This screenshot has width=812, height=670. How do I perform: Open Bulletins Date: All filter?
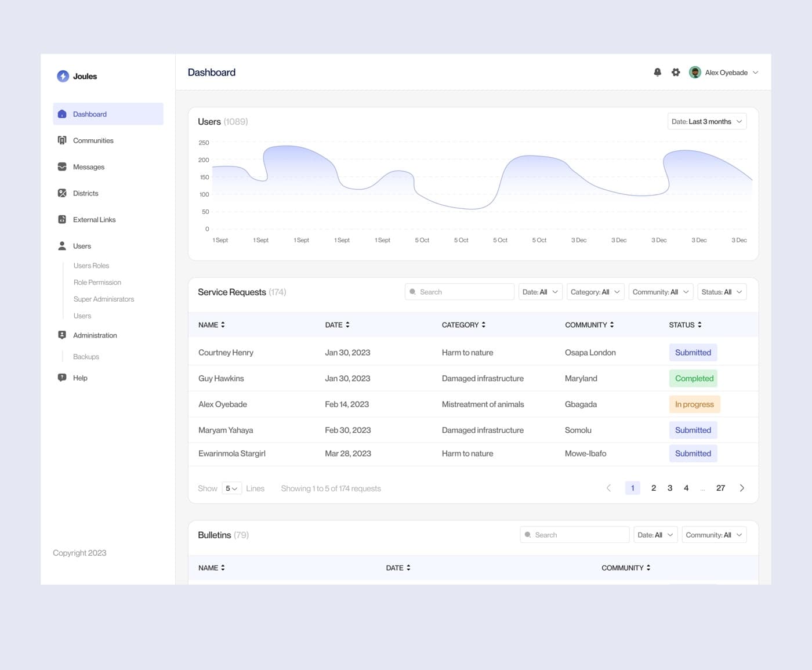[x=655, y=535]
